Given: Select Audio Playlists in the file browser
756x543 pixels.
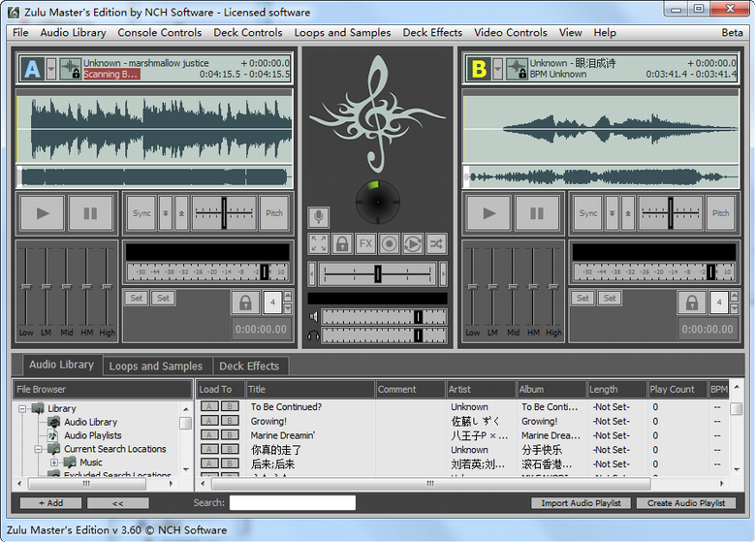Looking at the screenshot, I should (x=93, y=435).
